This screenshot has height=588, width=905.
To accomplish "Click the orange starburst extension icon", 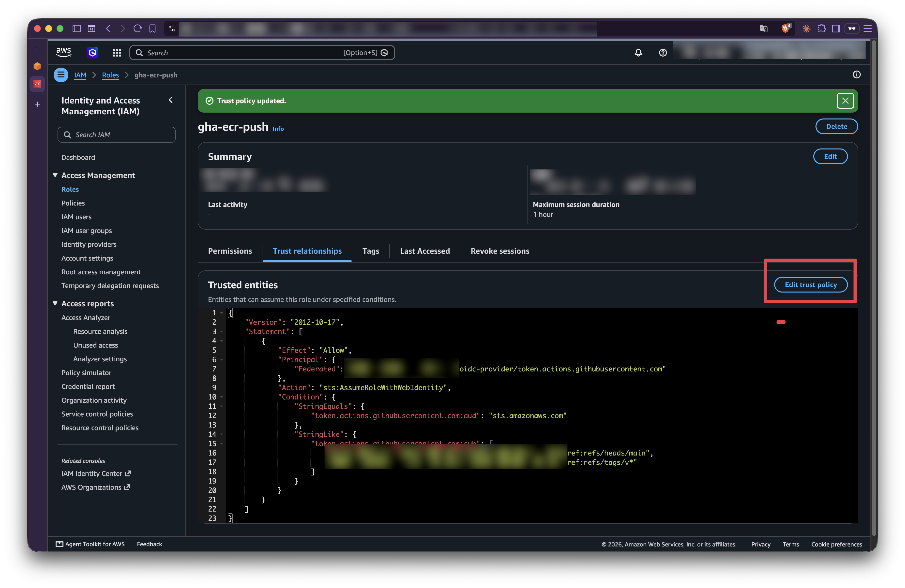I will (807, 29).
